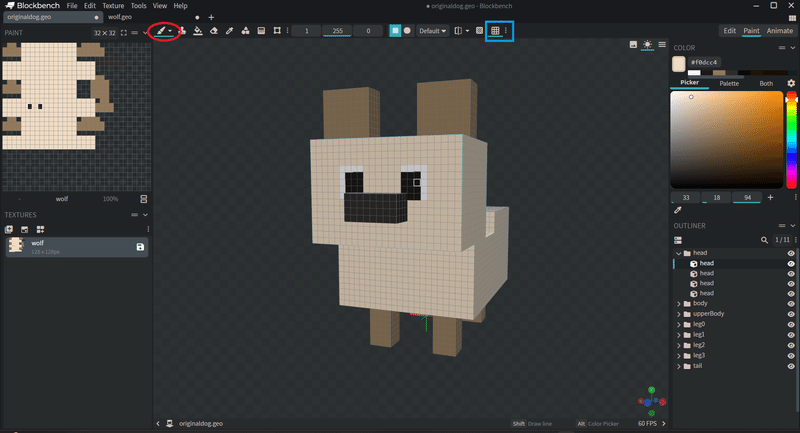Screen dimensions: 800x433
Task: Choose the square brush shape
Action: [x=395, y=31]
